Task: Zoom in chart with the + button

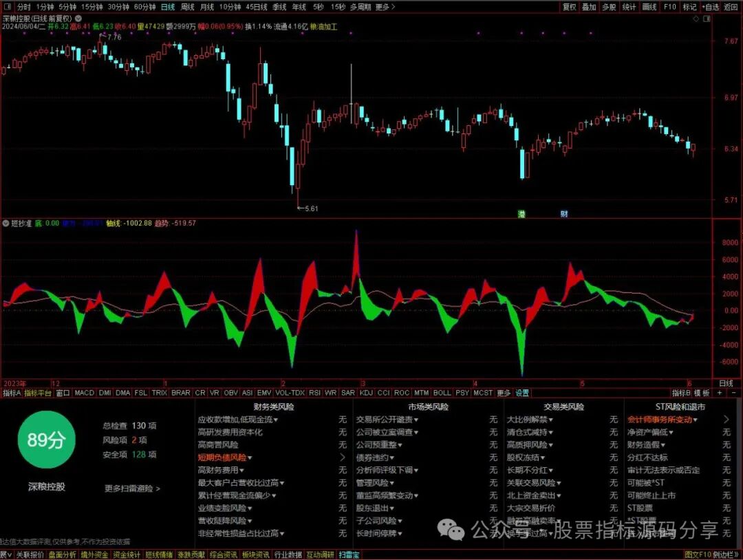Action: tap(720, 393)
